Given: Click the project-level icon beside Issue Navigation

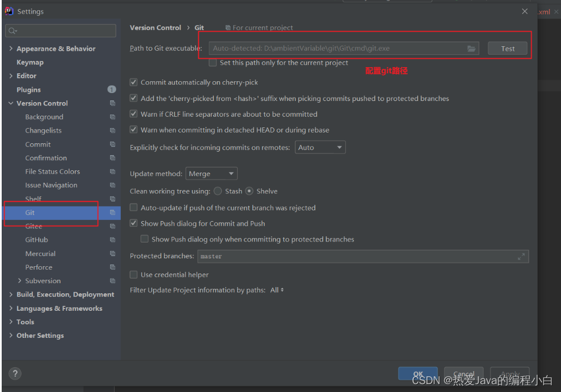Looking at the screenshot, I should coord(112,185).
